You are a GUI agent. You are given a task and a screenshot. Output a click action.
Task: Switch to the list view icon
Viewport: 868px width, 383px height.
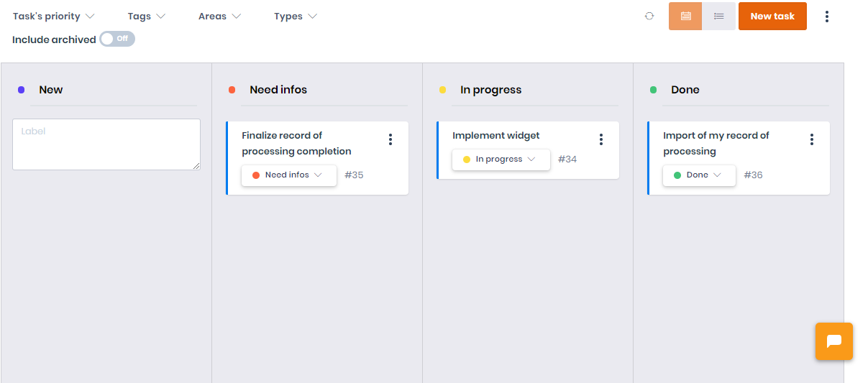[718, 16]
